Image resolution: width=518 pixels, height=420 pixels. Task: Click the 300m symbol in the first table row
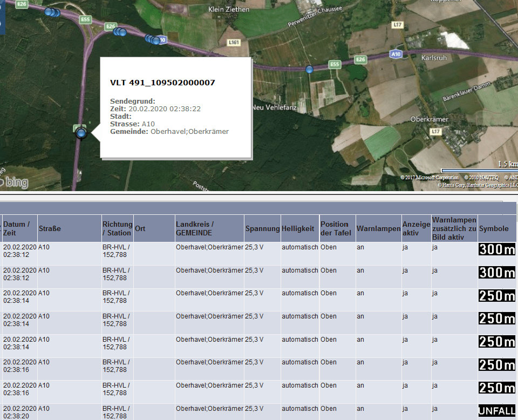pos(496,249)
